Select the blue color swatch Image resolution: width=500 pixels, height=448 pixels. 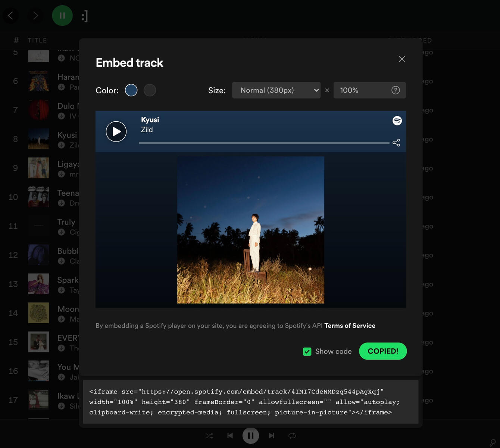coord(131,90)
